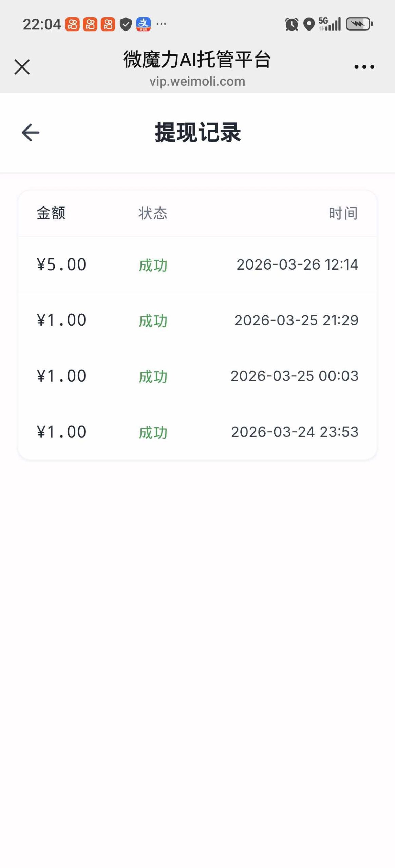The height and width of the screenshot is (868, 395).
Task: Tap the back arrow beside 提现记录
Action: pyautogui.click(x=31, y=132)
